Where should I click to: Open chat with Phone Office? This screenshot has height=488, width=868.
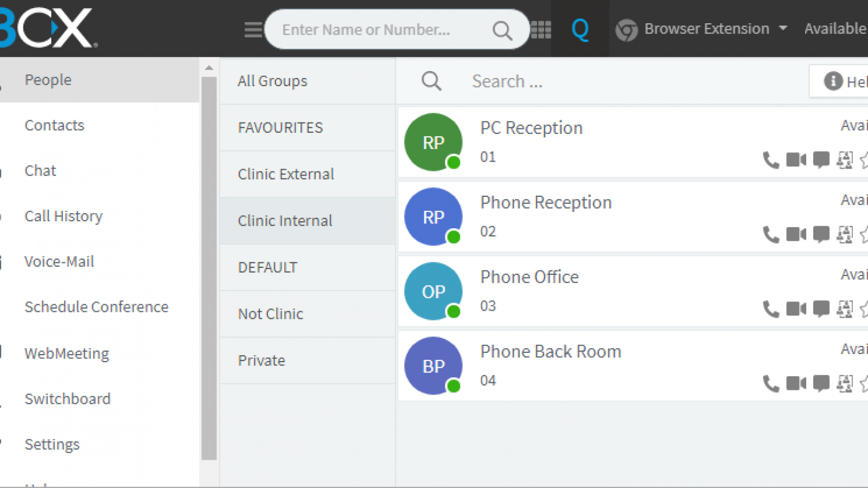(x=821, y=309)
